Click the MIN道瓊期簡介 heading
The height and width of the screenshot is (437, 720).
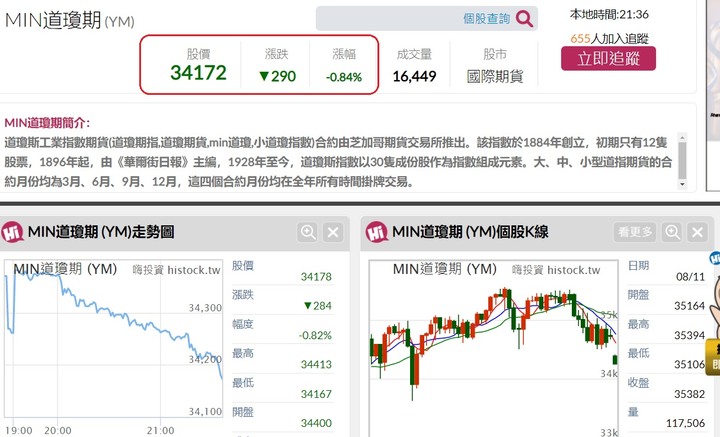point(47,123)
